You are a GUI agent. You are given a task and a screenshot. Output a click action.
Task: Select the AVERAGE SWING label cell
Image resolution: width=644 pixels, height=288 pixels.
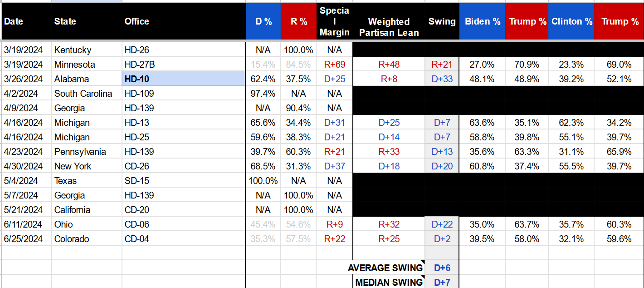click(x=388, y=268)
